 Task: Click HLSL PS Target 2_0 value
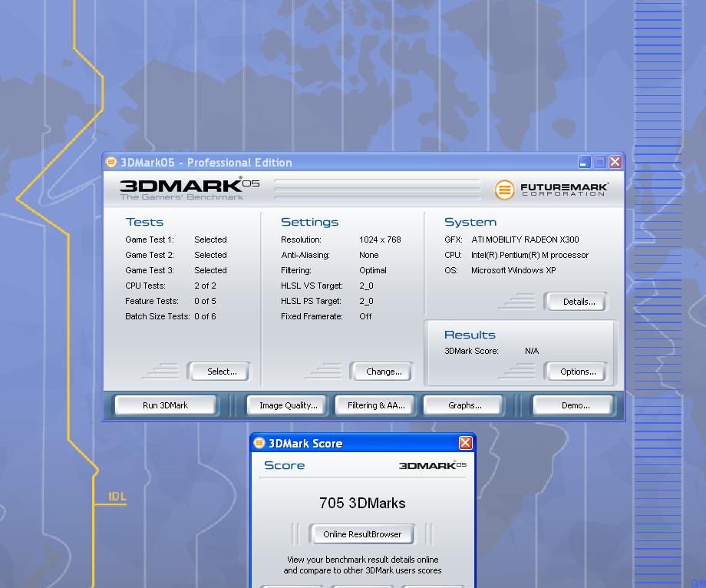tap(366, 301)
